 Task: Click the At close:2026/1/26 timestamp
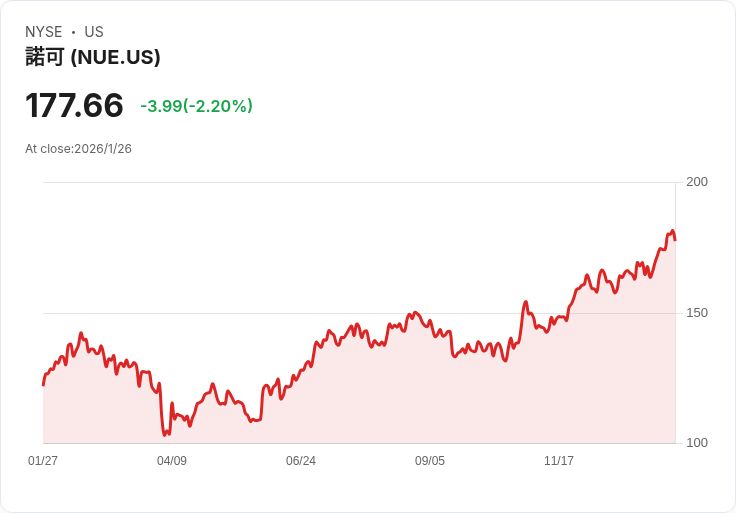pos(78,149)
